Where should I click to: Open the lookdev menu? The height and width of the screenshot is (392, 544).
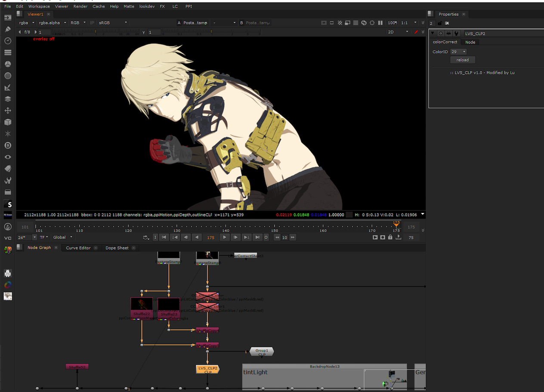(x=147, y=6)
